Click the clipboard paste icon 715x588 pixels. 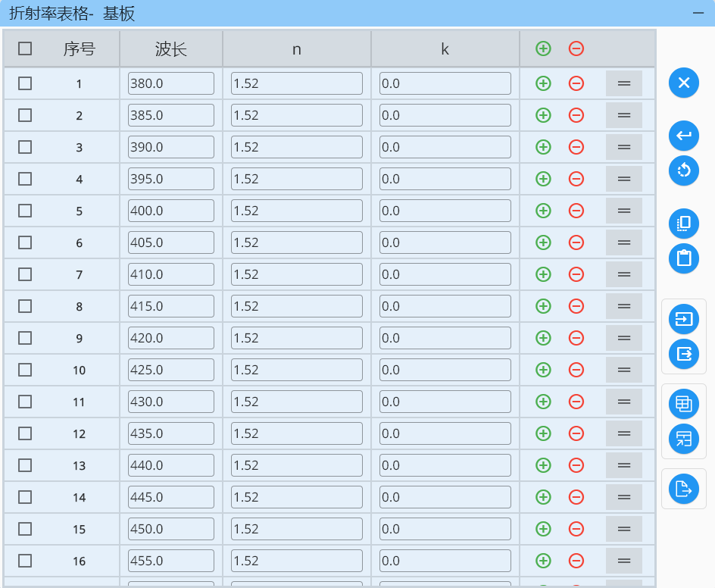pos(684,258)
